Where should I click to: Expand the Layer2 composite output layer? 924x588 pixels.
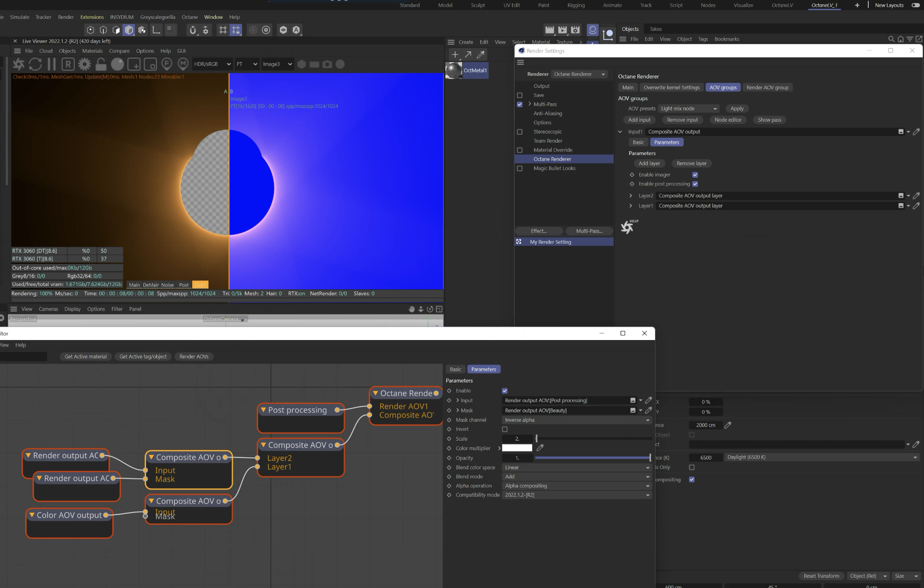point(631,196)
